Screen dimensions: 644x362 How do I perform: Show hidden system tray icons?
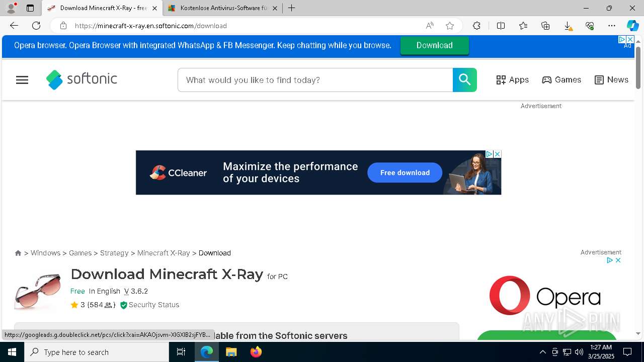[542, 352]
